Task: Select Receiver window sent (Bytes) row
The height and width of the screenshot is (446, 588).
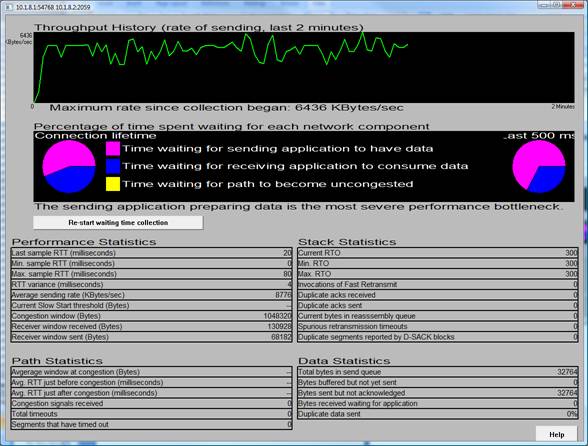Action: [x=152, y=337]
